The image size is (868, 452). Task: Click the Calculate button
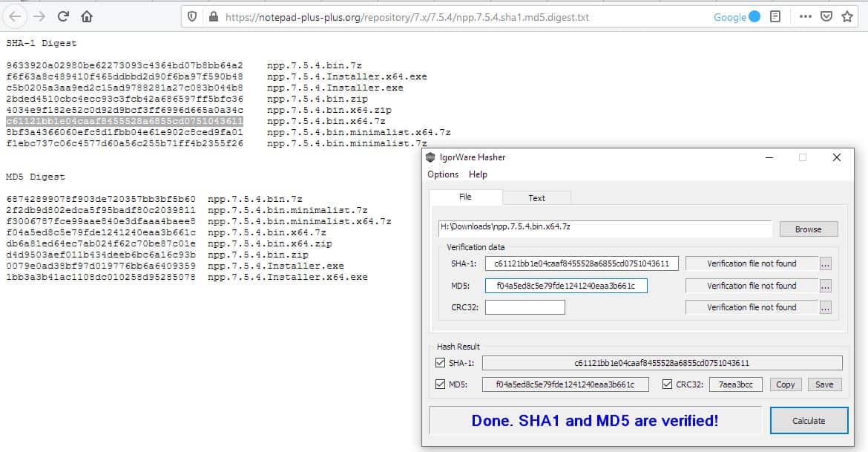point(809,421)
